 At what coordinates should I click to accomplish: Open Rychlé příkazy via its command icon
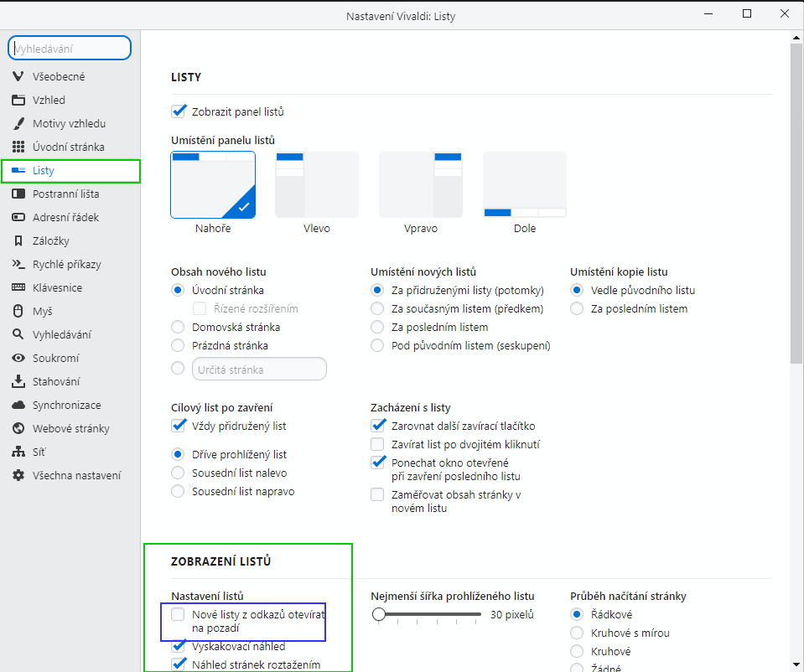(18, 265)
